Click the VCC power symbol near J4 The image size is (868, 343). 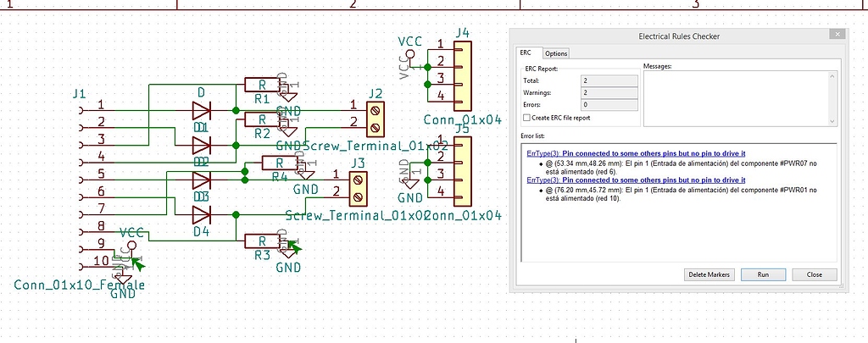pyautogui.click(x=411, y=54)
